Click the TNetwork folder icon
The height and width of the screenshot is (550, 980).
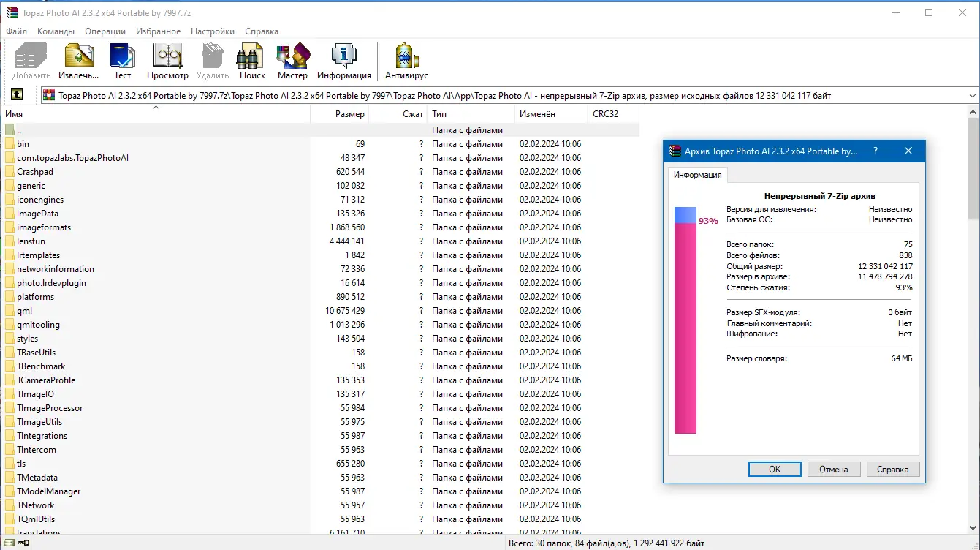[x=10, y=505]
